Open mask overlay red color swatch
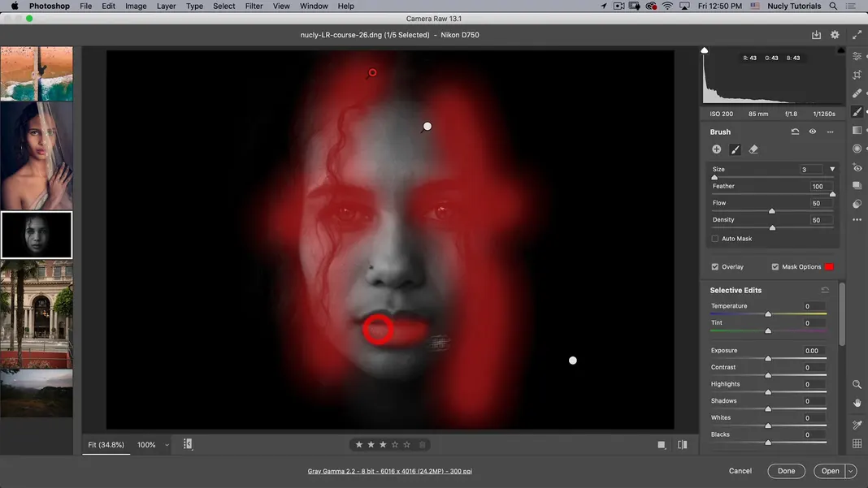 point(829,266)
